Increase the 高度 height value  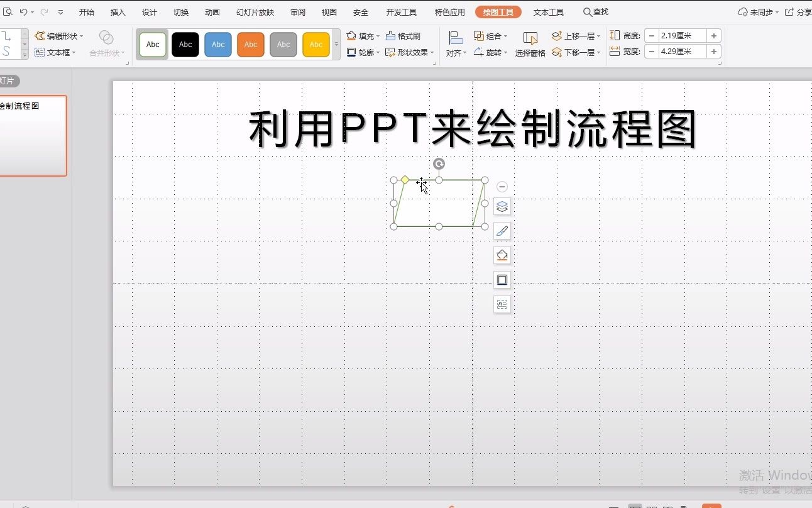[714, 36]
